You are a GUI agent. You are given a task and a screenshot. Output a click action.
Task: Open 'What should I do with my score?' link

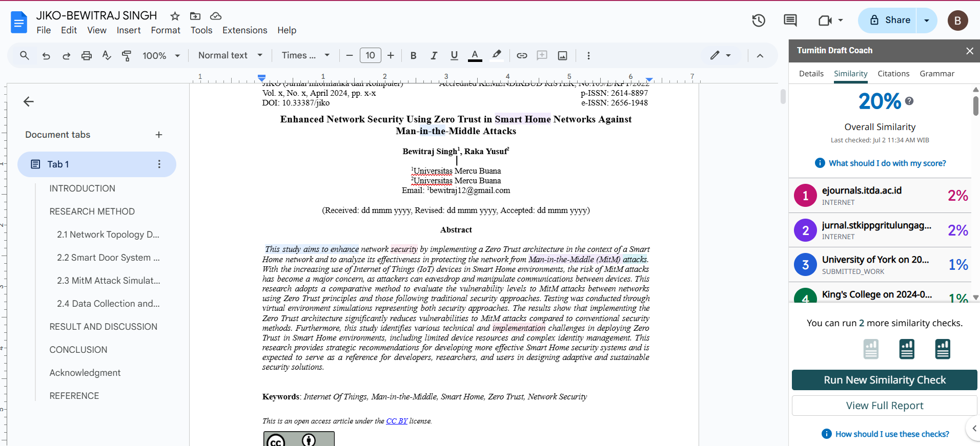point(887,163)
